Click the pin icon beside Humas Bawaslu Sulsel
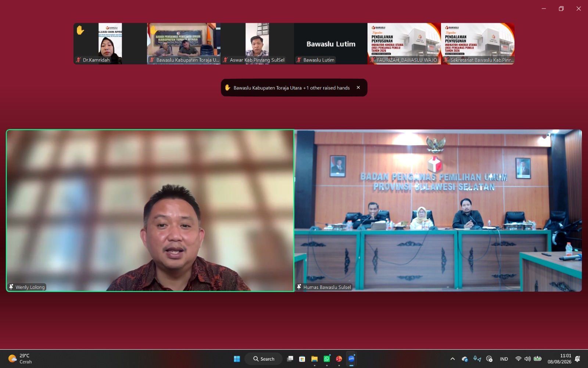 299,287
